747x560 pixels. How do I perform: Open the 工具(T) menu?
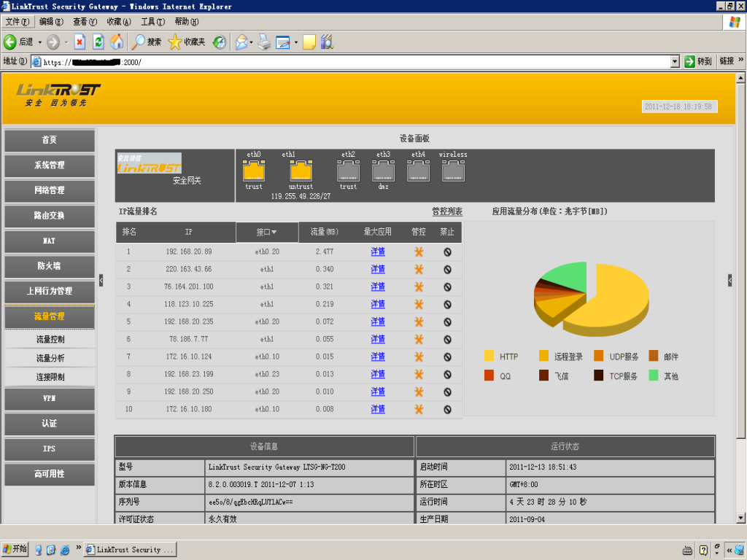click(x=152, y=21)
